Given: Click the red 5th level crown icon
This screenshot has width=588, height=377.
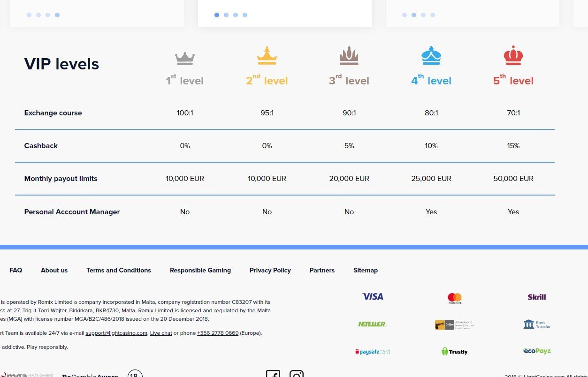Looking at the screenshot, I should click(x=513, y=56).
